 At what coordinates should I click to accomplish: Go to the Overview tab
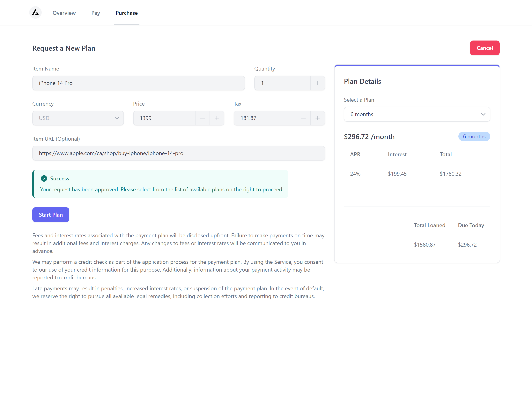click(64, 13)
